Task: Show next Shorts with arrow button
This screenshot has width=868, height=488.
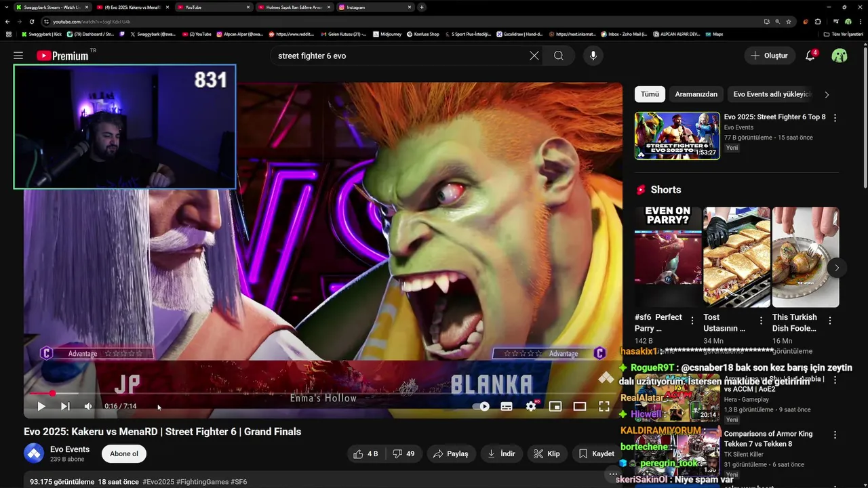Action: point(837,268)
